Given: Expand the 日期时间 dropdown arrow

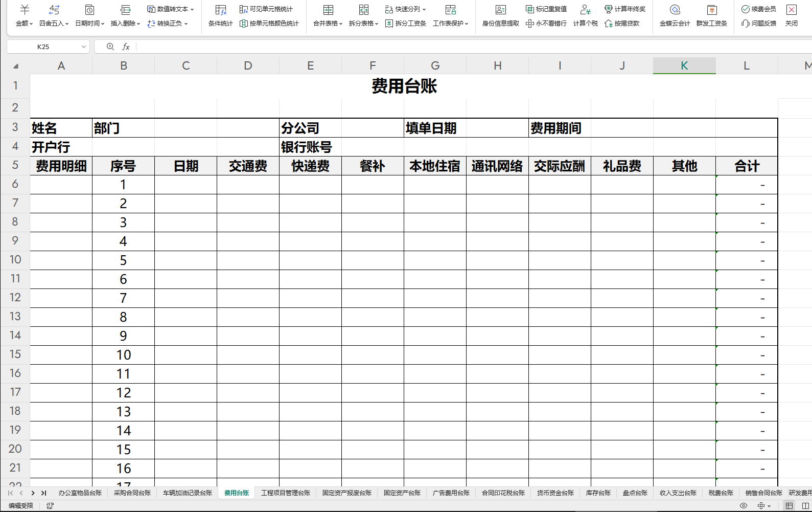Looking at the screenshot, I should click(103, 24).
